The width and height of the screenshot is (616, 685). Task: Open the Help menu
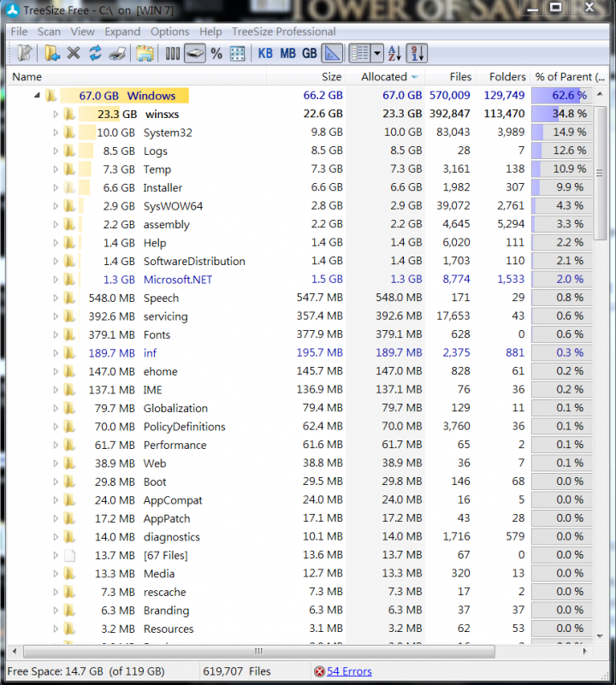pyautogui.click(x=210, y=32)
